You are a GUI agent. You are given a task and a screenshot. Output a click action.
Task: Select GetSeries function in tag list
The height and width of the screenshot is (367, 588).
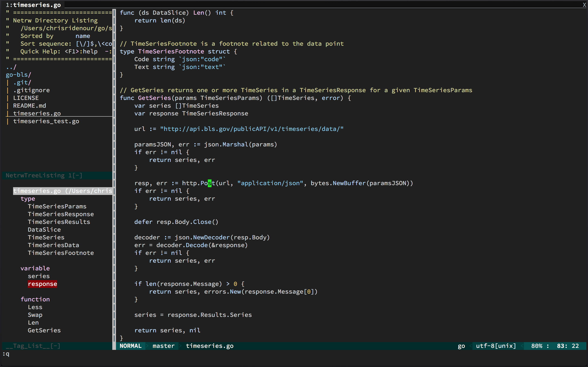click(44, 330)
